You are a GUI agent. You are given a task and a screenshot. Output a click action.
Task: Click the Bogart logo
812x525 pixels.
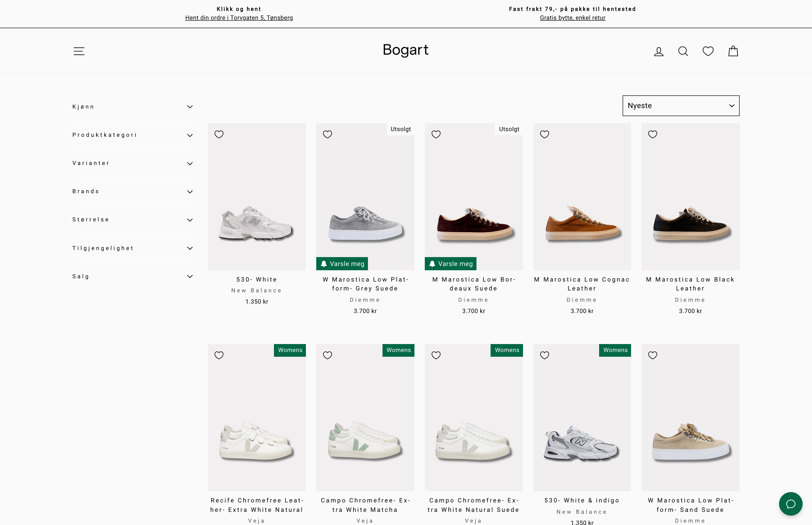point(406,50)
